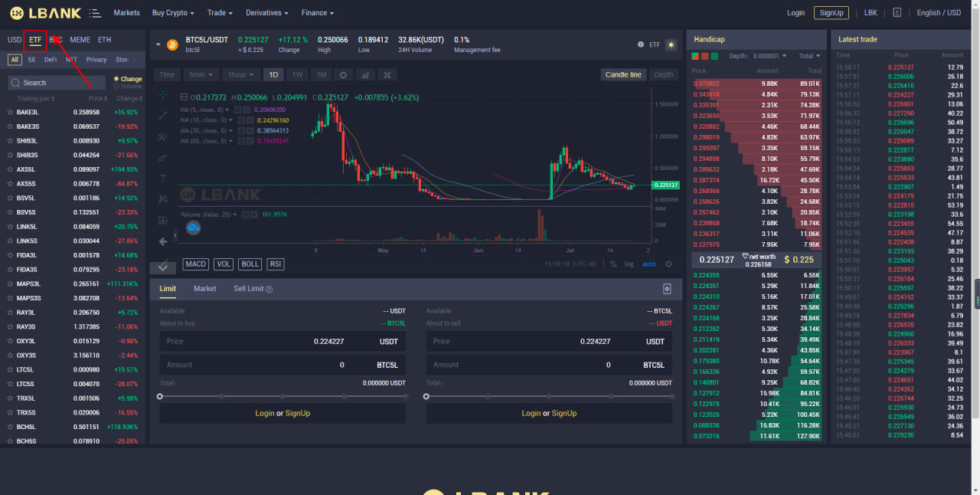Open English / USD language selector
980x495 pixels.
939,13
